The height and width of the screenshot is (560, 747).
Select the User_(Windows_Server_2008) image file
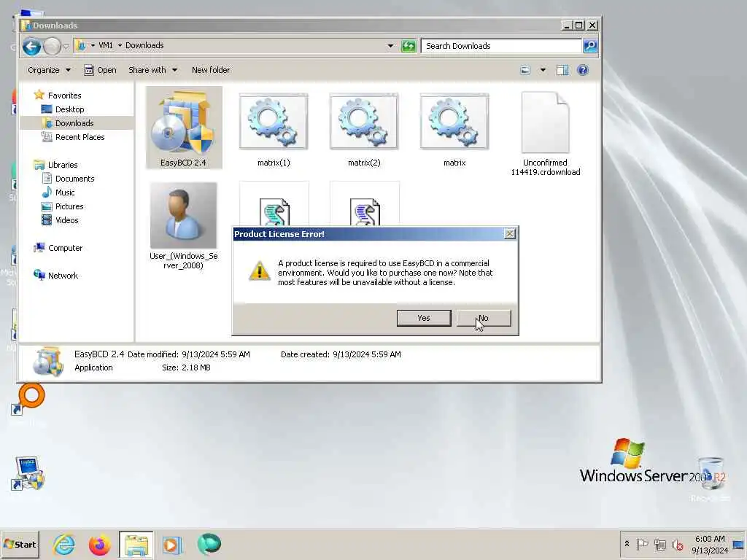183,226
